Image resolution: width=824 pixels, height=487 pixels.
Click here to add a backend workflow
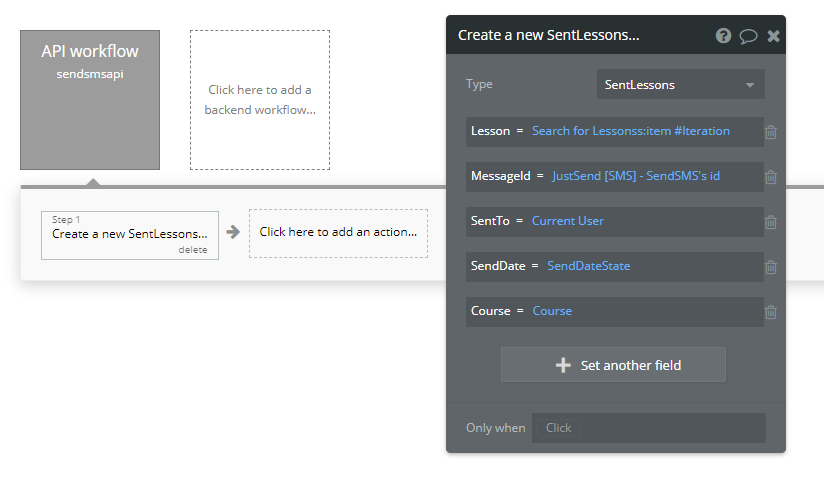(x=260, y=100)
